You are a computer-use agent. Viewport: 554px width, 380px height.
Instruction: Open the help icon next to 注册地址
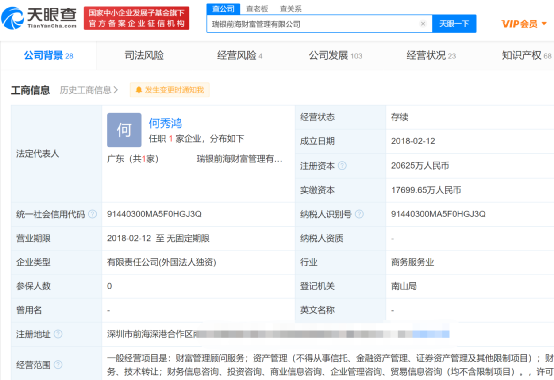coord(58,334)
